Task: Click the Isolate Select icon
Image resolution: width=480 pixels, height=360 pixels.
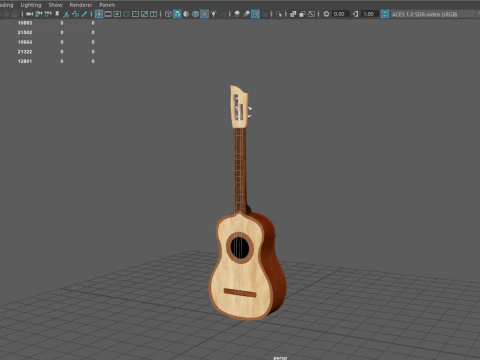Action: click(279, 14)
